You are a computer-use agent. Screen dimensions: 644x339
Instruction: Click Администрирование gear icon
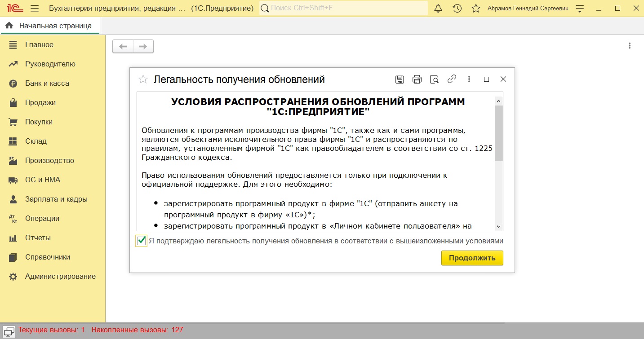tap(13, 277)
